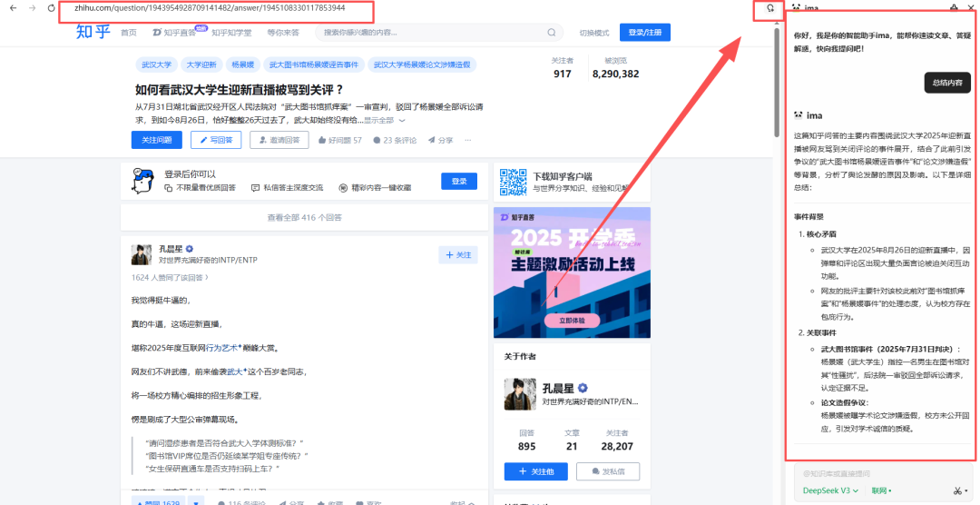The height and width of the screenshot is (505, 980).
Task: Click author's 关注者 28,207 count
Action: [x=616, y=441]
